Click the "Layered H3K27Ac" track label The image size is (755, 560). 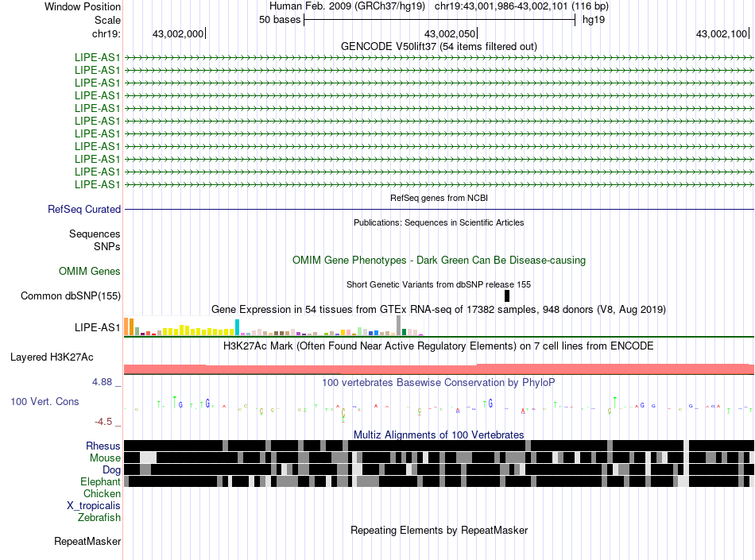click(x=52, y=357)
